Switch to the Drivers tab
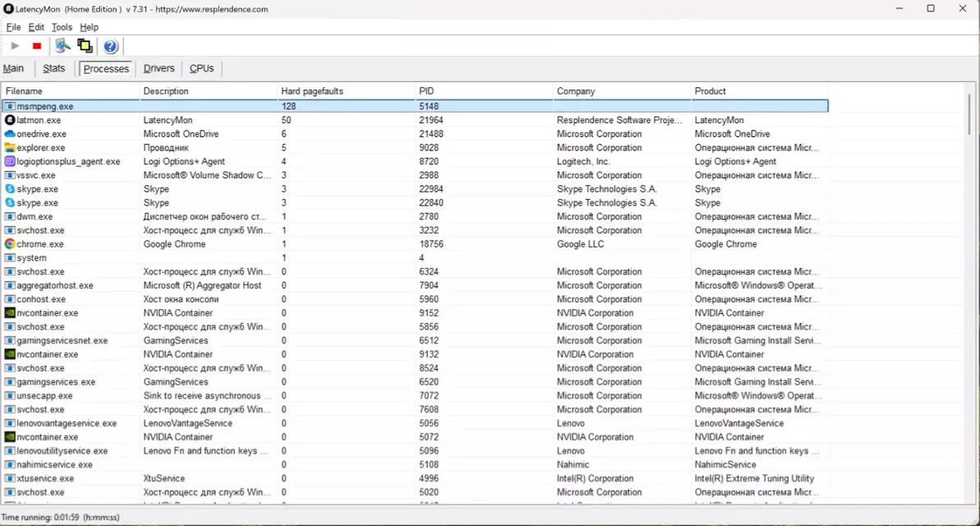 (x=159, y=68)
